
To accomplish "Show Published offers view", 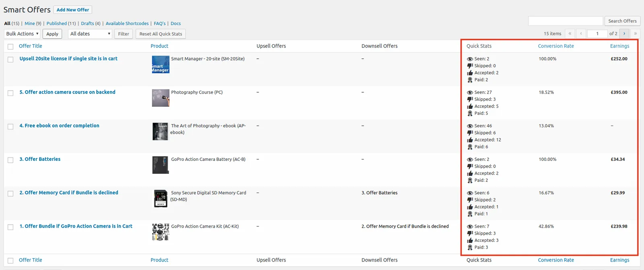I will pos(57,23).
